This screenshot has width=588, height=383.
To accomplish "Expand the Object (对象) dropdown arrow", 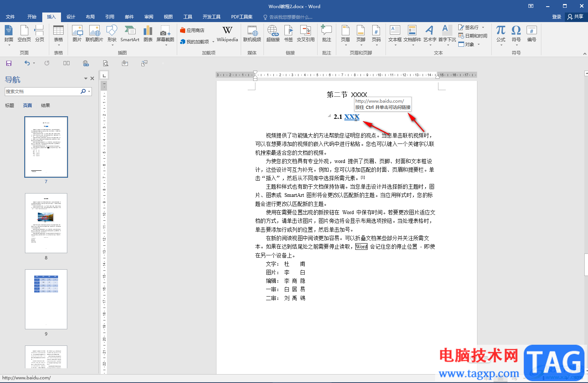I will (478, 44).
